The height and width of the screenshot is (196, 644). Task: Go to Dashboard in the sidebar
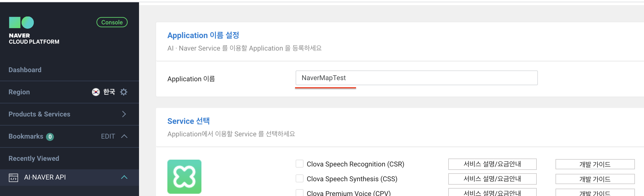25,70
